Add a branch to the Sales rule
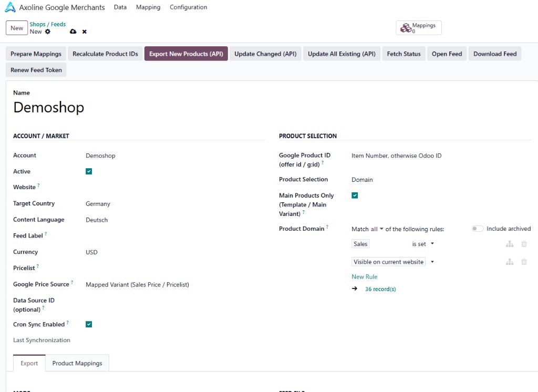The width and height of the screenshot is (538, 392). [510, 244]
